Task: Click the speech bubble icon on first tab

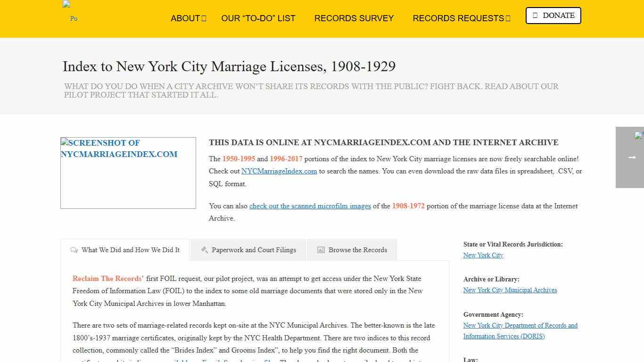Action: click(74, 250)
